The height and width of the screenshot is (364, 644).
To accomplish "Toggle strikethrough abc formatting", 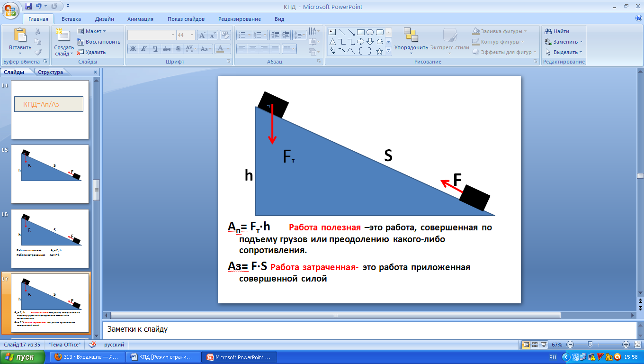I will click(167, 48).
